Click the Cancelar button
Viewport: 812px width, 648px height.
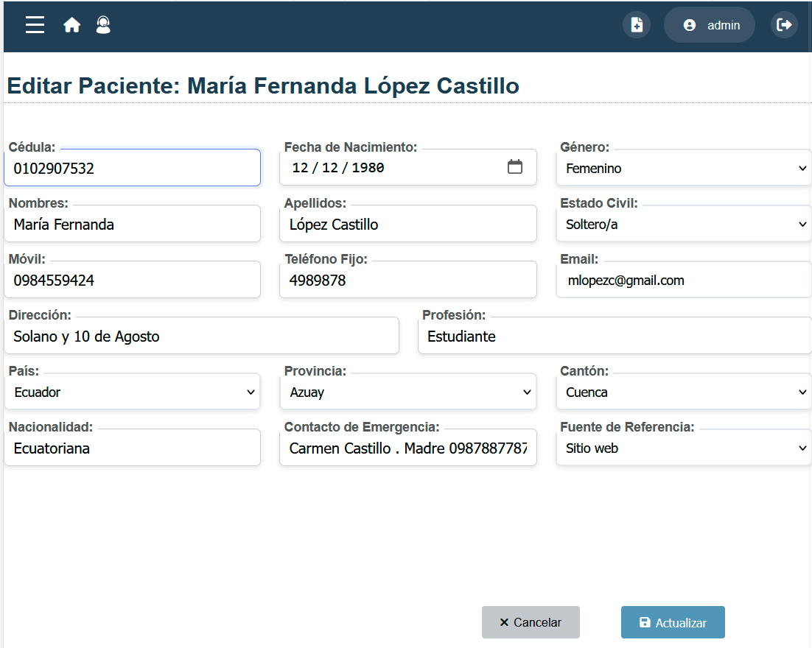531,622
